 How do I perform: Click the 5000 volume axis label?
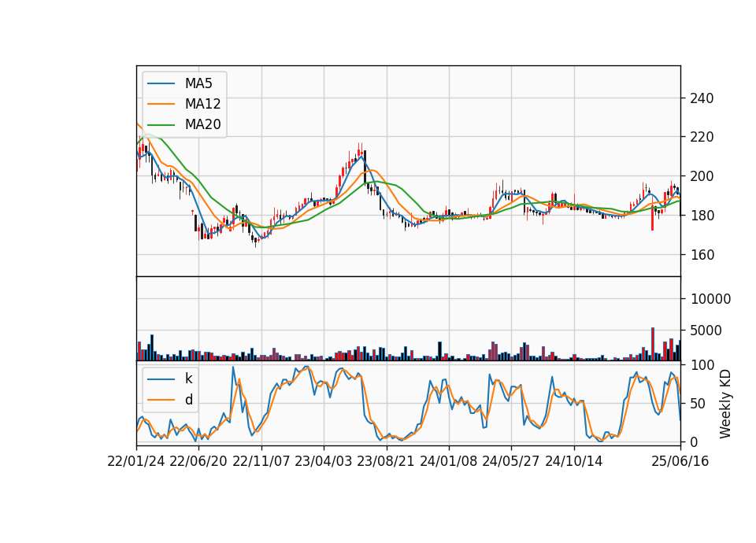pyautogui.click(x=706, y=331)
